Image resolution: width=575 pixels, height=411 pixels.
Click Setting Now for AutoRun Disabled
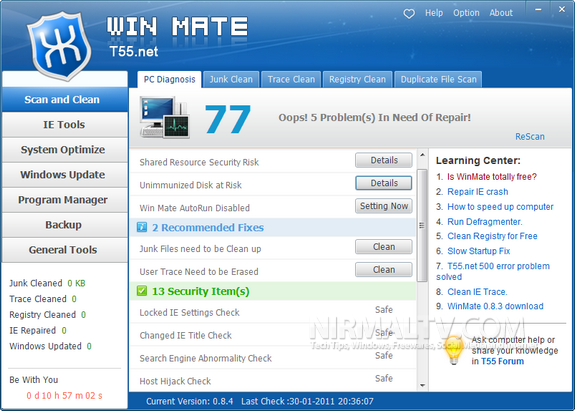(384, 206)
